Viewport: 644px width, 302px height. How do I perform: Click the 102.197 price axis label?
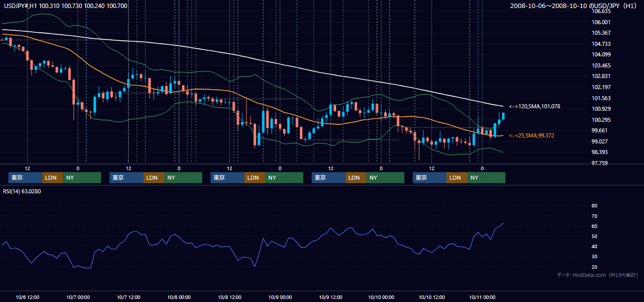601,87
